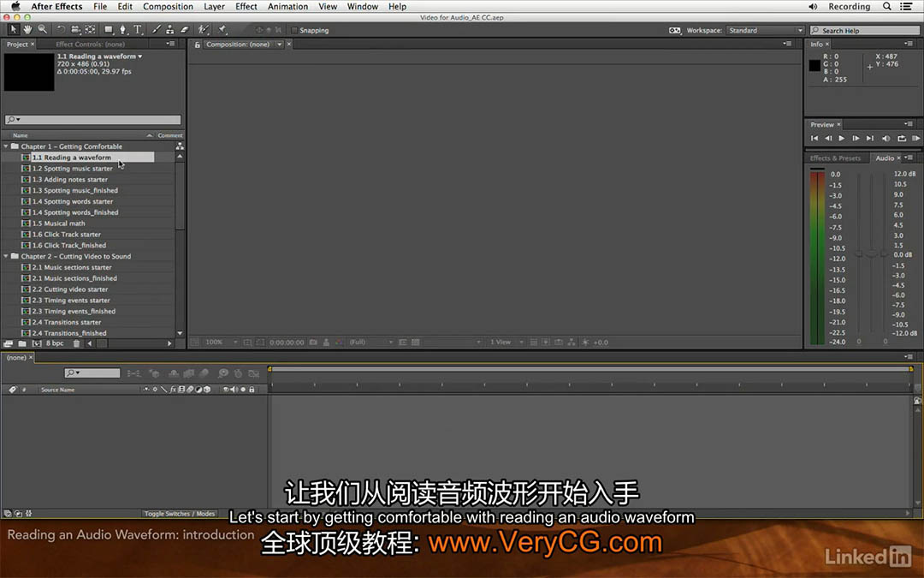Select the Roto Brush tool

point(204,29)
